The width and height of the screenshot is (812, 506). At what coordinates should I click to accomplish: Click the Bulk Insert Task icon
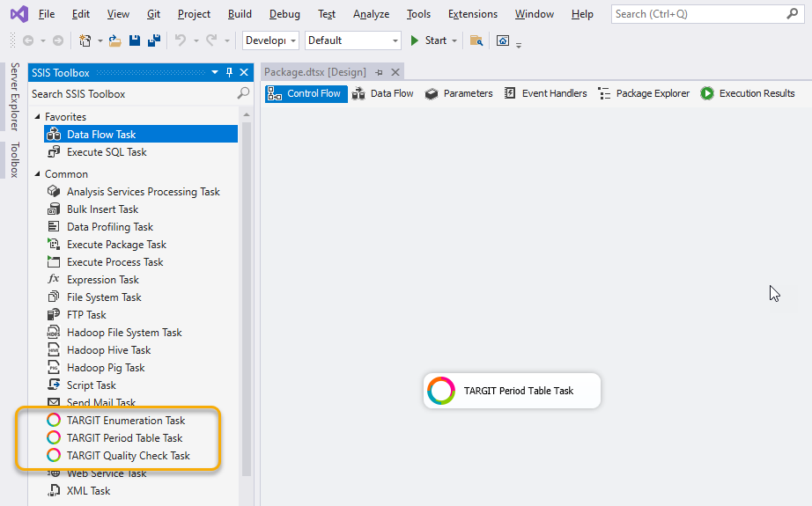54,209
